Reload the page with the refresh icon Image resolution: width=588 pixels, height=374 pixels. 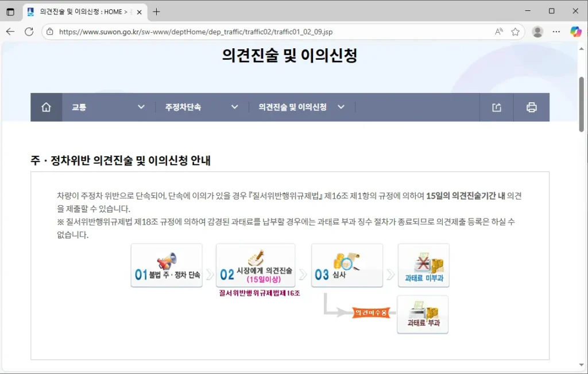29,32
